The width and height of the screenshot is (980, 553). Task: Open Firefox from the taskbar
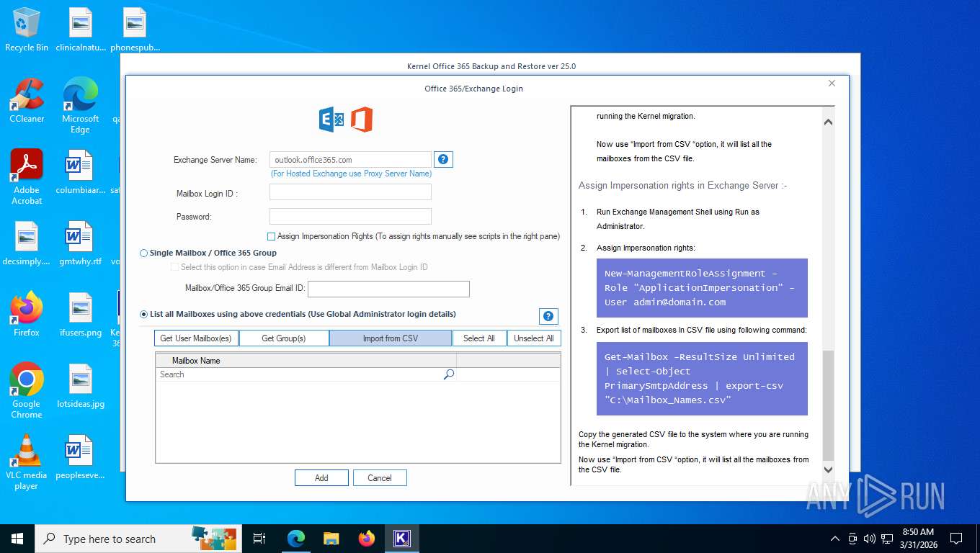(x=367, y=539)
